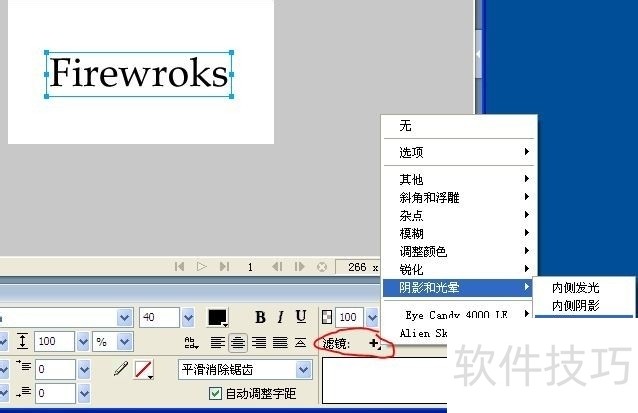Uncheck the 自动调整字距 checkbox
Image resolution: width=638 pixels, height=413 pixels.
coord(215,393)
